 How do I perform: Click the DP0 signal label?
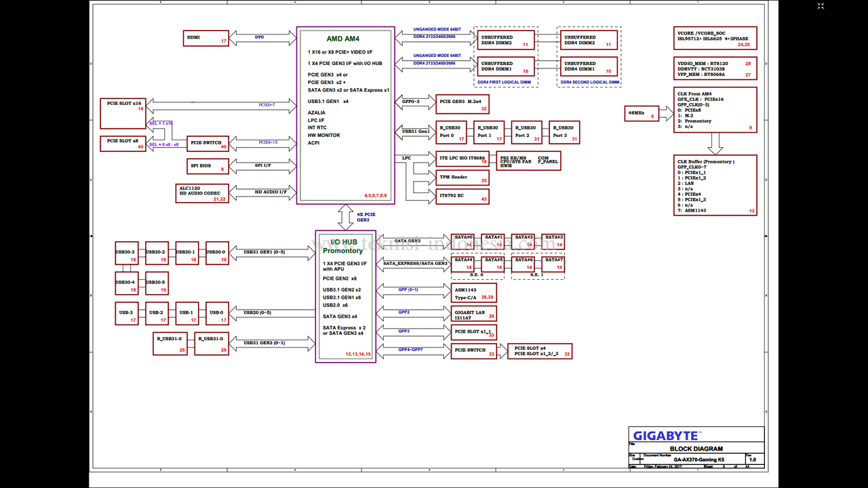(x=259, y=37)
